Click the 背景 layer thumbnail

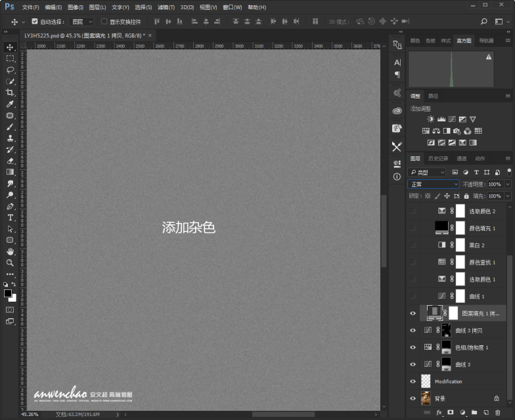(x=426, y=398)
